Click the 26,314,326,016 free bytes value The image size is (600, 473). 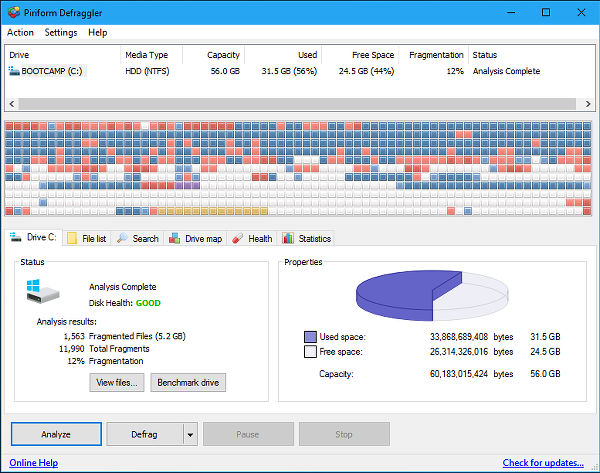tap(459, 351)
